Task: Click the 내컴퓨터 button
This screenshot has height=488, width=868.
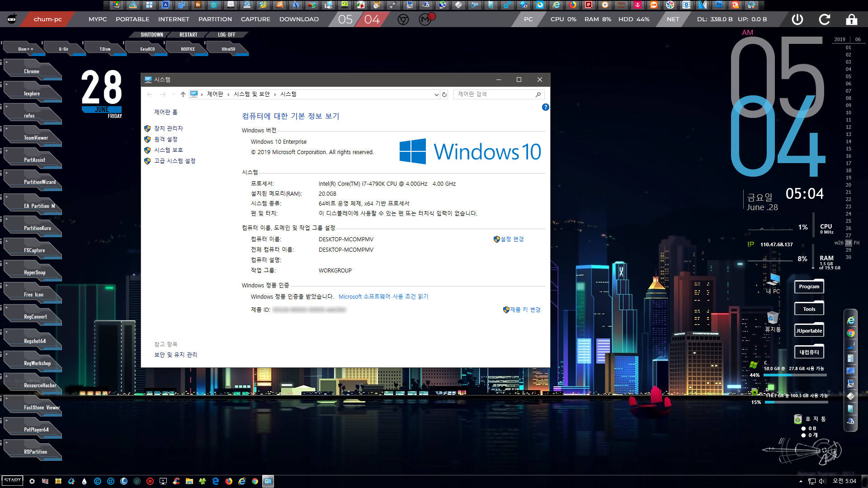Action: (809, 352)
